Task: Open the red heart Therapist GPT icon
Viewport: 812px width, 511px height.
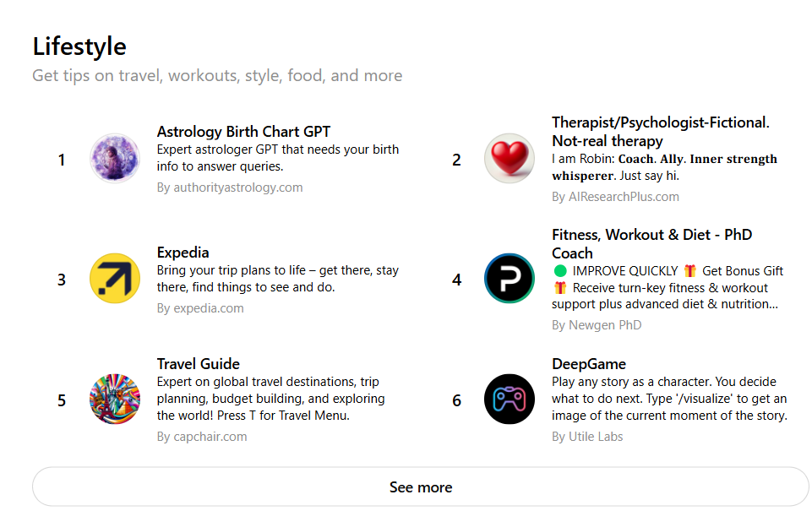Action: [509, 159]
